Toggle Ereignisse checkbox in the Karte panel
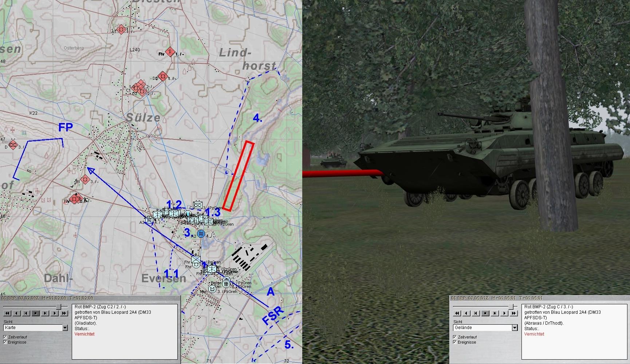Image resolution: width=630 pixels, height=364 pixels. (5, 342)
